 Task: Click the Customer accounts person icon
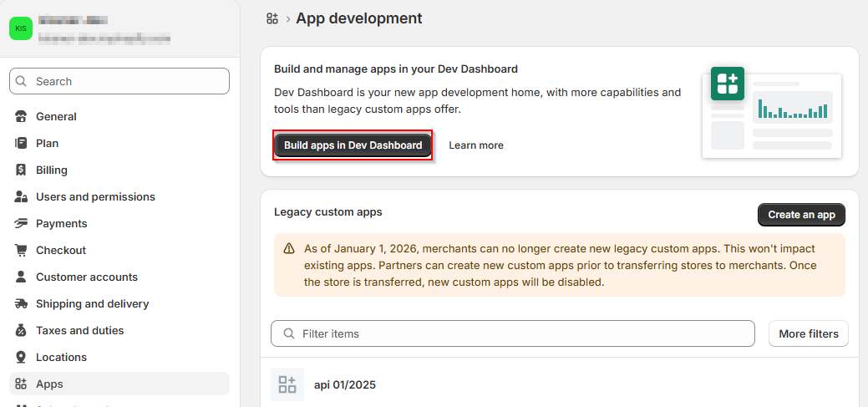(x=21, y=277)
